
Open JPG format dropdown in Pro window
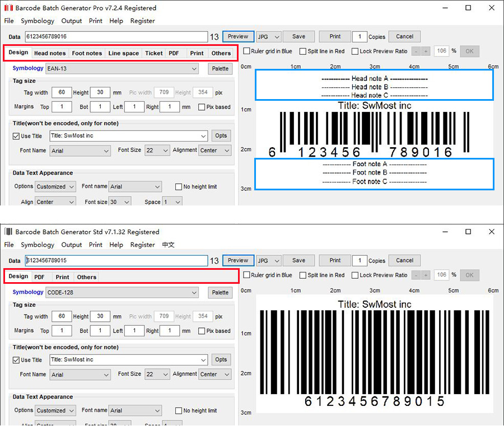point(269,36)
